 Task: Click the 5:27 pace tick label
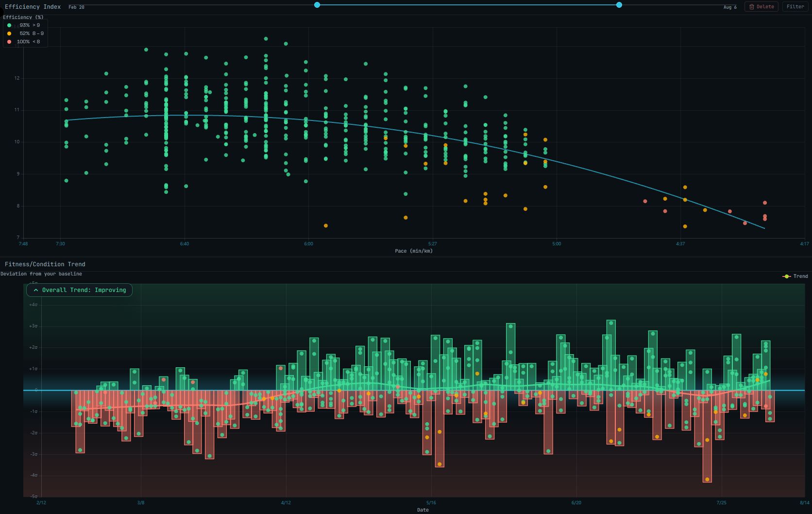(x=432, y=244)
